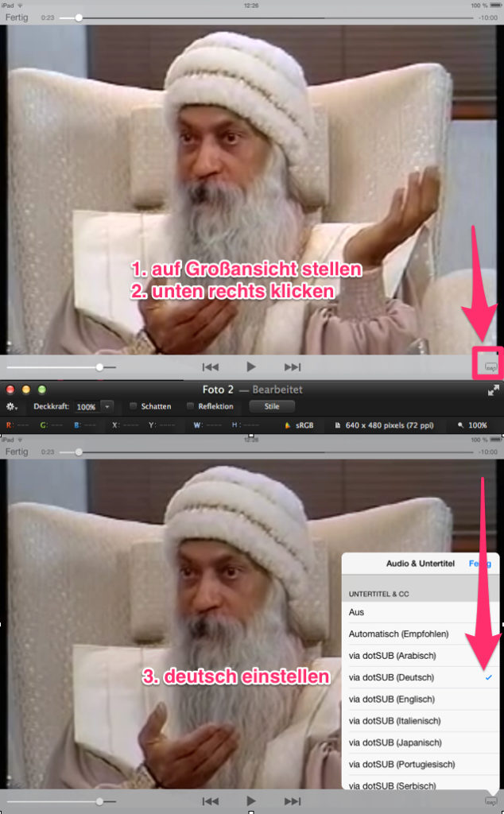Select via dotSUB (Serbisch) subtitles
The width and height of the screenshot is (504, 814).
coord(421,783)
